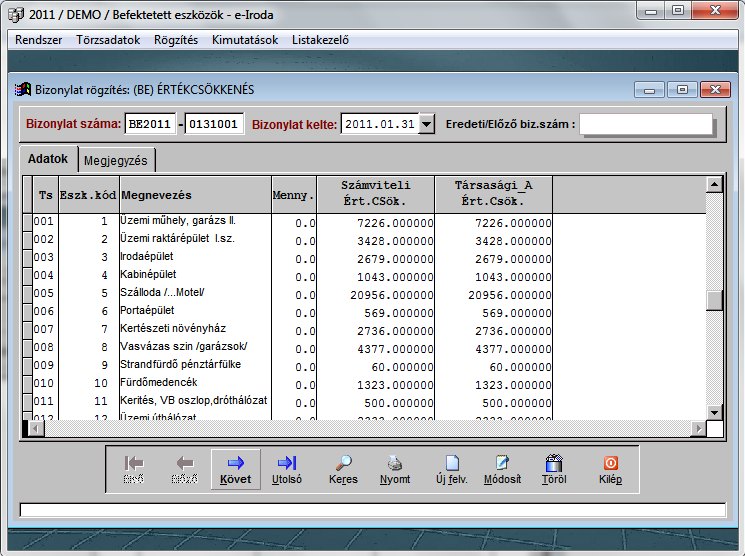Screen dimensions: 745x556
Task: Edit record using Módosít icon
Action: [x=503, y=469]
